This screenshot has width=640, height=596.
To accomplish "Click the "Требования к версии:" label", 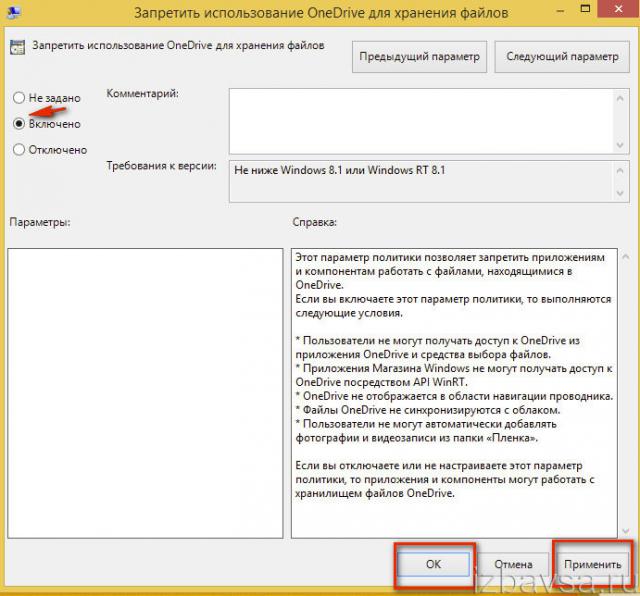I will (162, 166).
